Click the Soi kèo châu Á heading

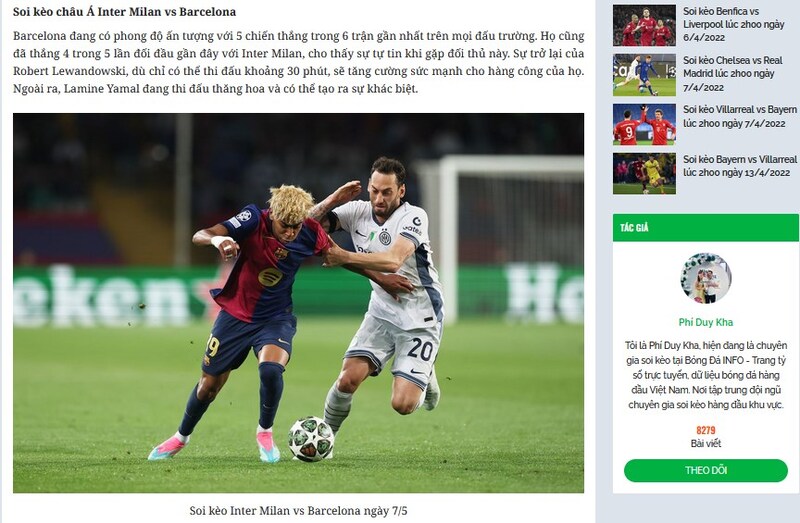124,11
